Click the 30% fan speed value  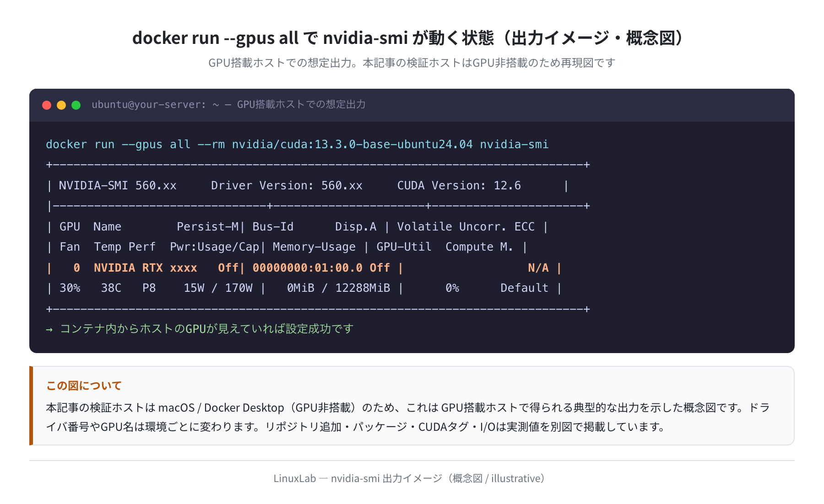coord(70,288)
